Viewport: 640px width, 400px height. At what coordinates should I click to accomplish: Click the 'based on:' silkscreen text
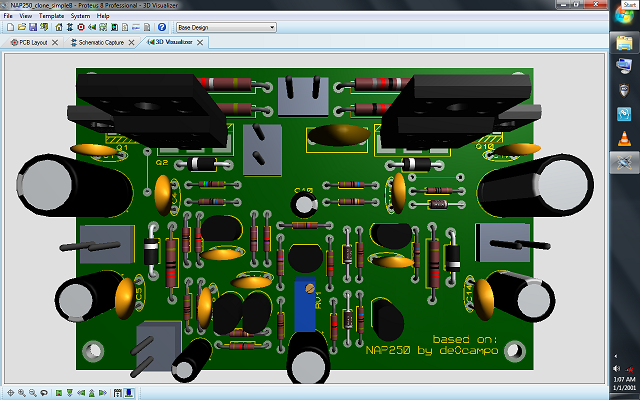[x=465, y=339]
